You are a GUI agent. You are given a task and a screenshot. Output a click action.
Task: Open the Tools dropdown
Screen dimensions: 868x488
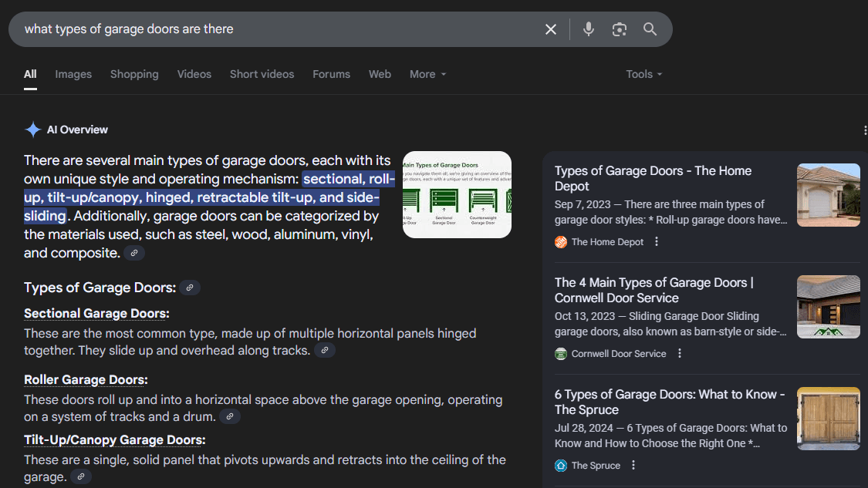(x=643, y=74)
